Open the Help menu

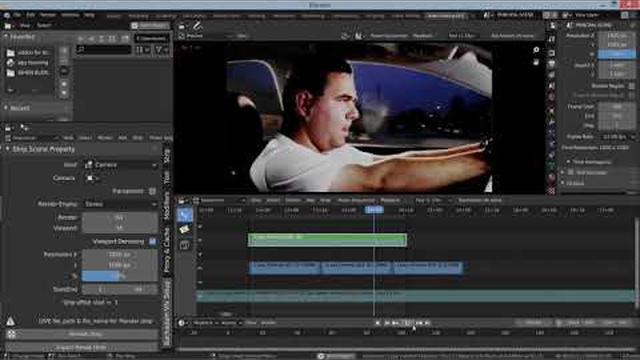tap(89, 15)
